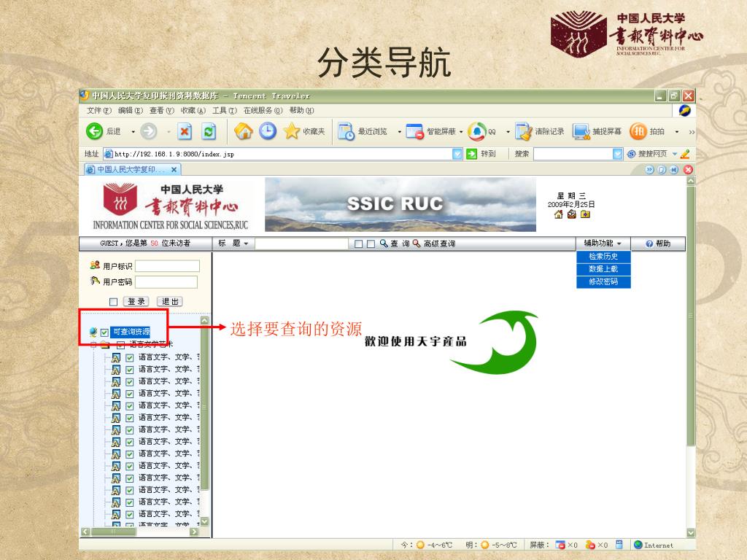Open the 收藏(A) menu
The image size is (747, 560).
pos(193,111)
